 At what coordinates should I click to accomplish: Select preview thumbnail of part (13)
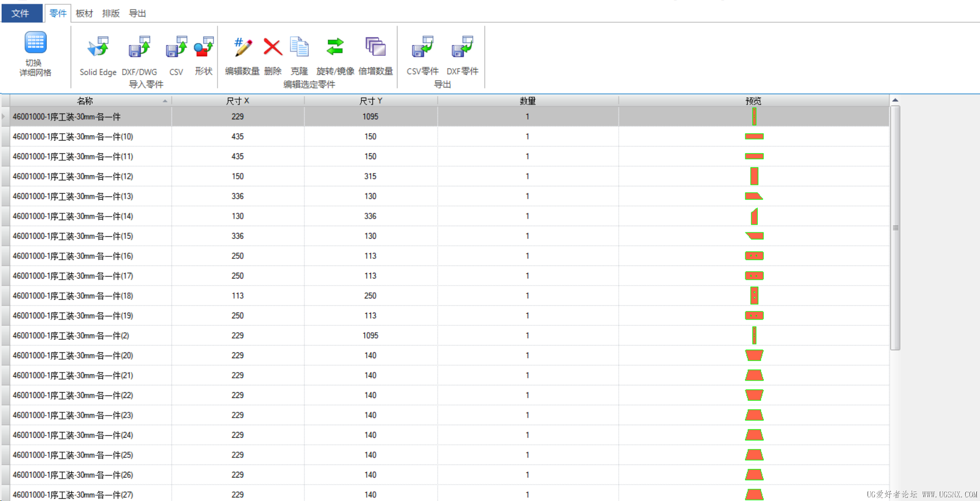753,196
